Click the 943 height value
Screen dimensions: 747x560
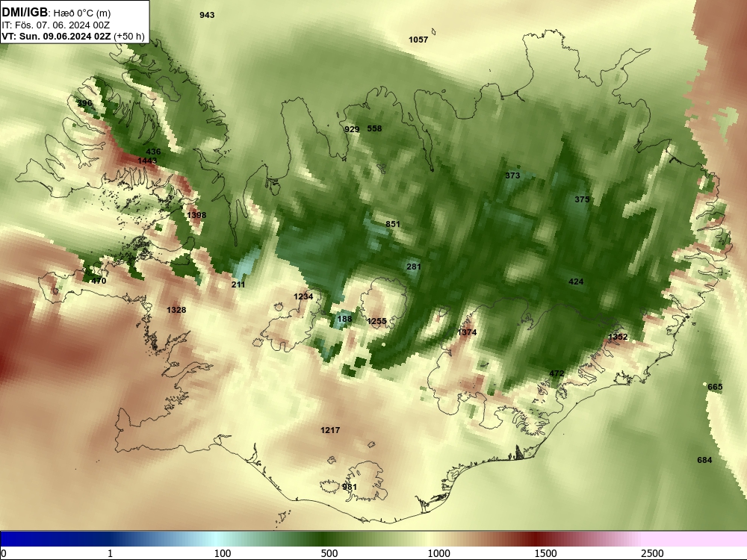[207, 15]
